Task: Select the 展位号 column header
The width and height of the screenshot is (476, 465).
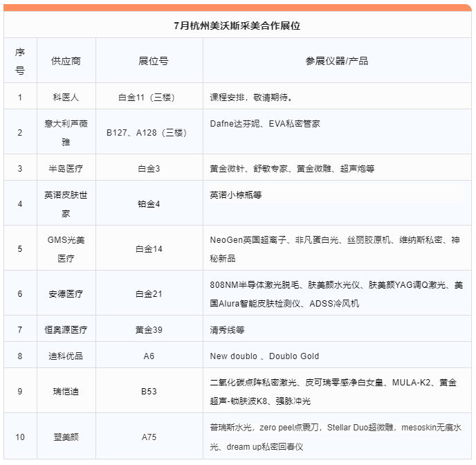Action: (x=149, y=61)
